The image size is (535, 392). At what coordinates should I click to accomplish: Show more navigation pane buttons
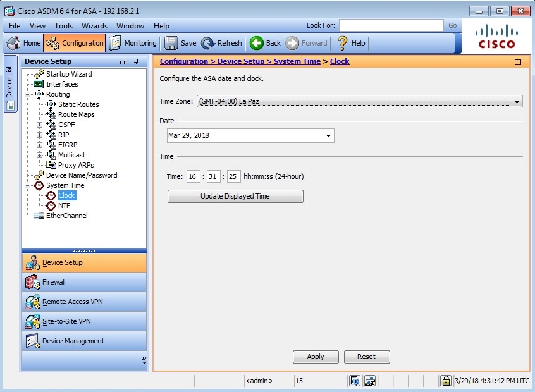144,359
